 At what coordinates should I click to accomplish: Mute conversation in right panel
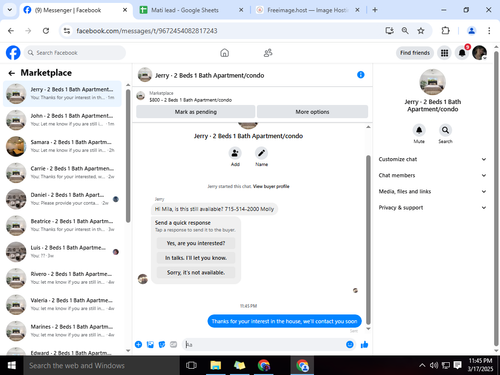pos(419,130)
